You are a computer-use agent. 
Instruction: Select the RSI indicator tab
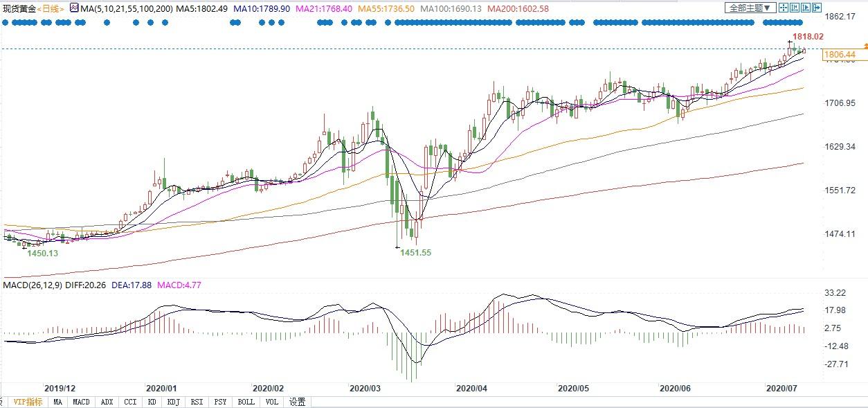click(197, 402)
